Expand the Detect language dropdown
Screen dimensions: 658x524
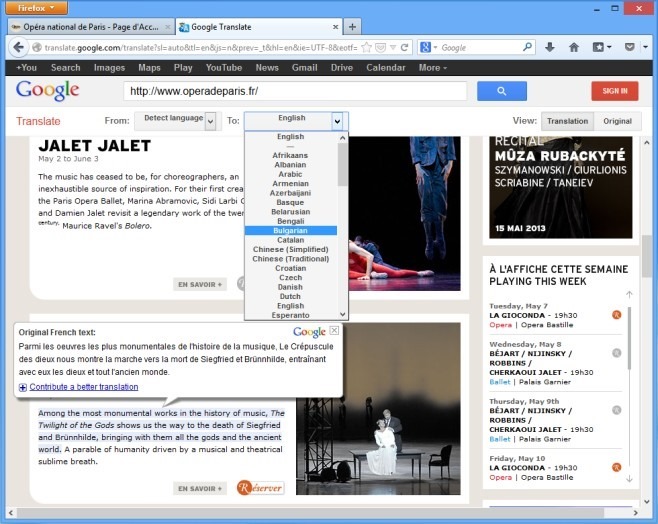[x=211, y=122]
